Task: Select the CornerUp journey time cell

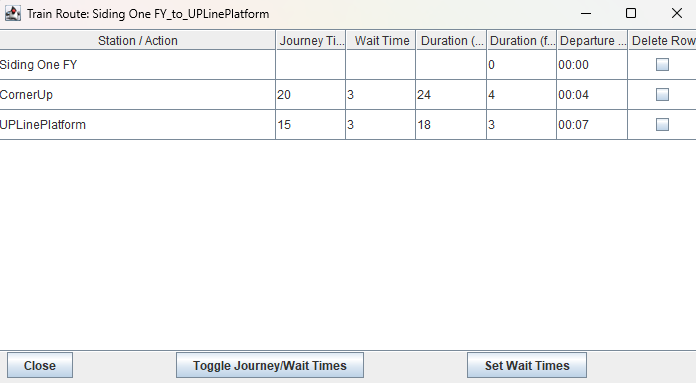Action: [x=311, y=95]
